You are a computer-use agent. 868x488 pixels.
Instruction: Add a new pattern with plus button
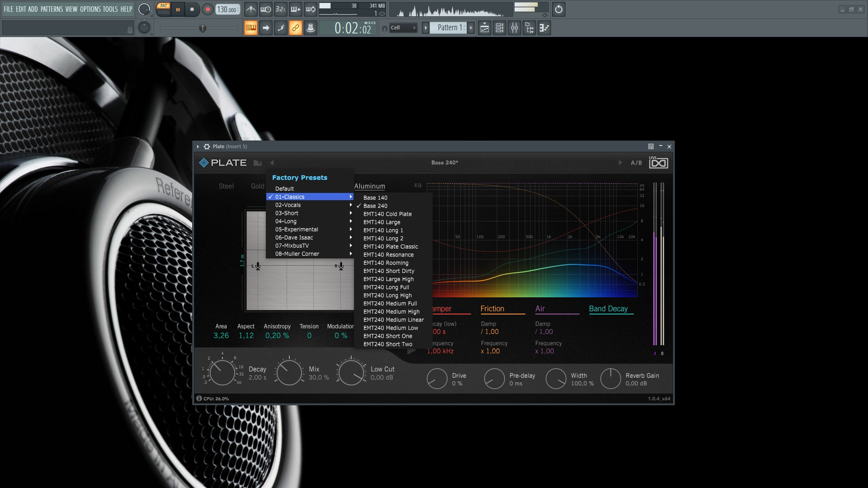[471, 28]
